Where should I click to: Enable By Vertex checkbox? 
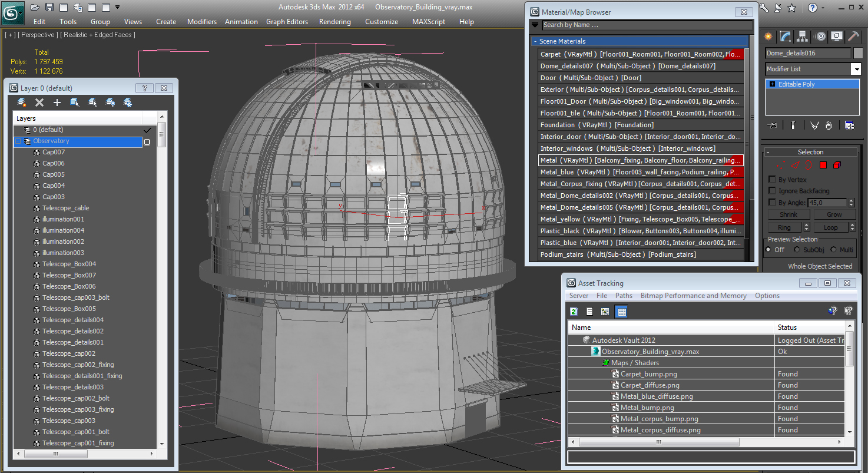point(772,179)
